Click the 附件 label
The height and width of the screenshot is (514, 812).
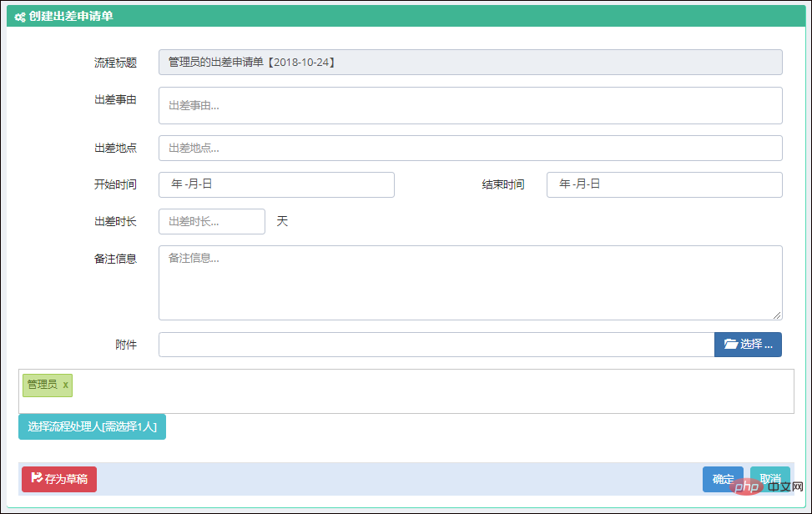point(126,345)
